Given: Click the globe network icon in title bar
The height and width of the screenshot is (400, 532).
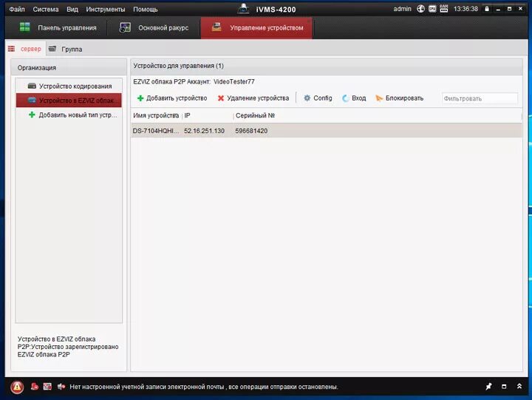Looking at the screenshot, I should point(420,9).
